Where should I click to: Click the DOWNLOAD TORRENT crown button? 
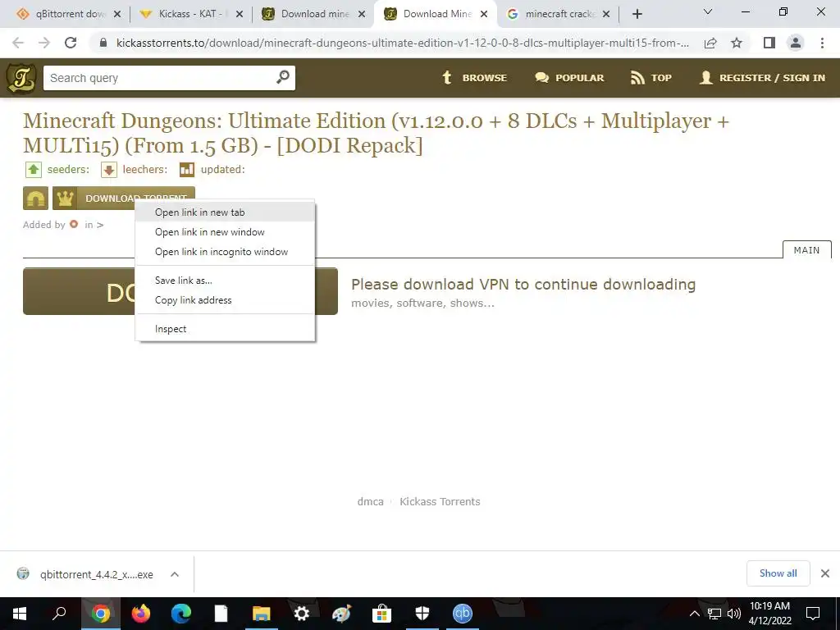(124, 199)
